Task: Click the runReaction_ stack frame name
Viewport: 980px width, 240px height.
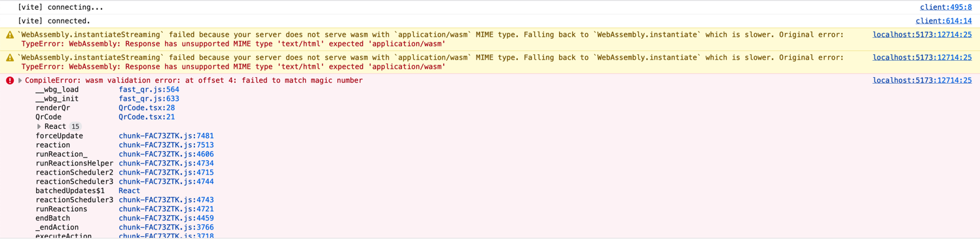Action: (x=62, y=154)
